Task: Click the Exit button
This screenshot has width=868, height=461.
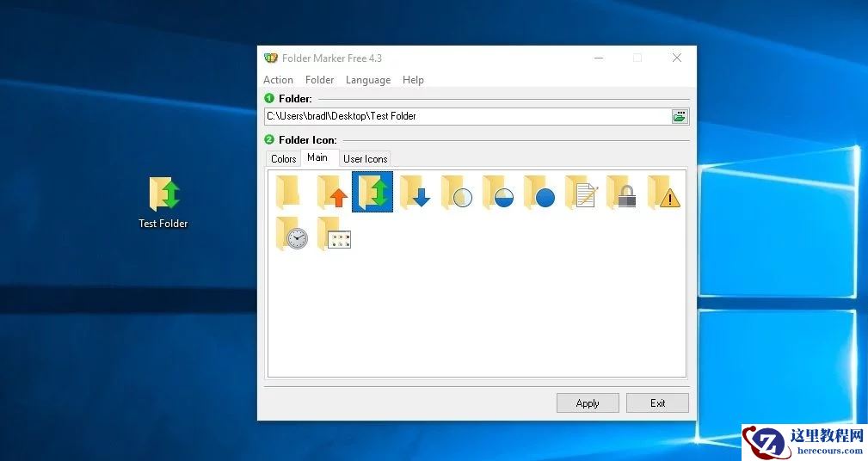Action: [657, 403]
